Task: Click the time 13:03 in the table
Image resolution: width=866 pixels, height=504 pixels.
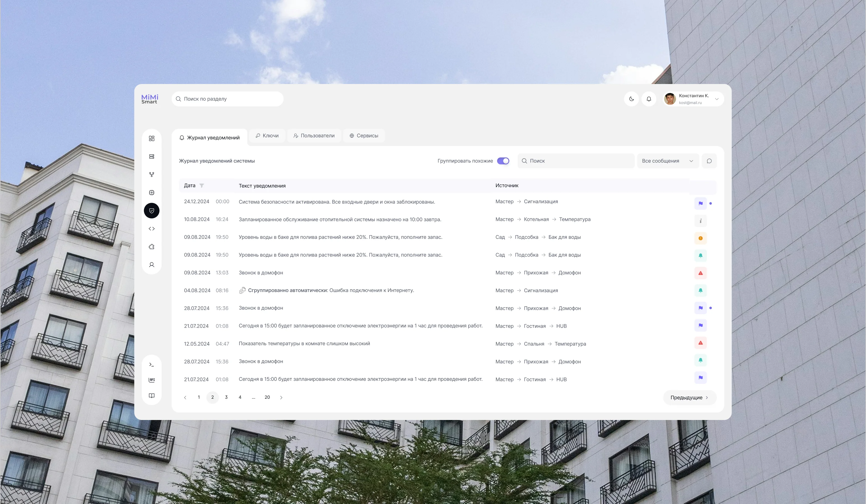Action: (x=222, y=273)
